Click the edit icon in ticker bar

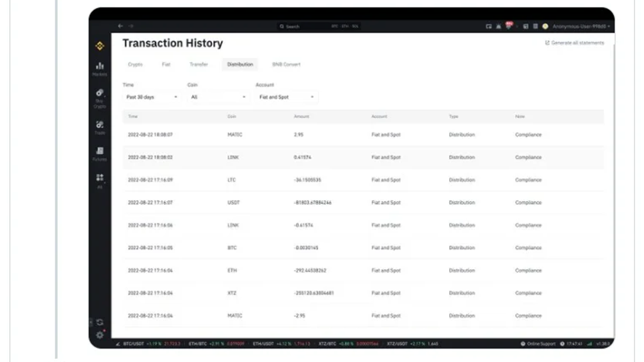click(x=118, y=344)
